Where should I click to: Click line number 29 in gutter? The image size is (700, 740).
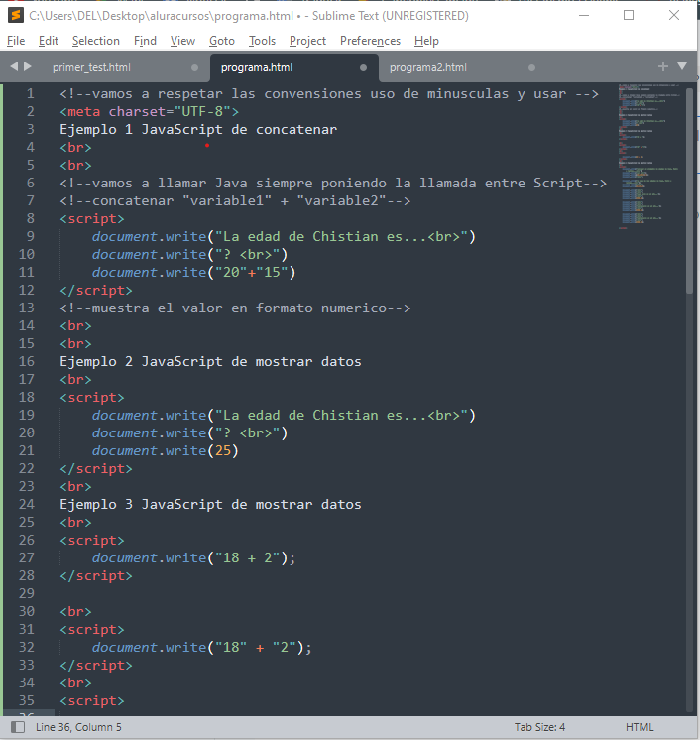coord(27,593)
